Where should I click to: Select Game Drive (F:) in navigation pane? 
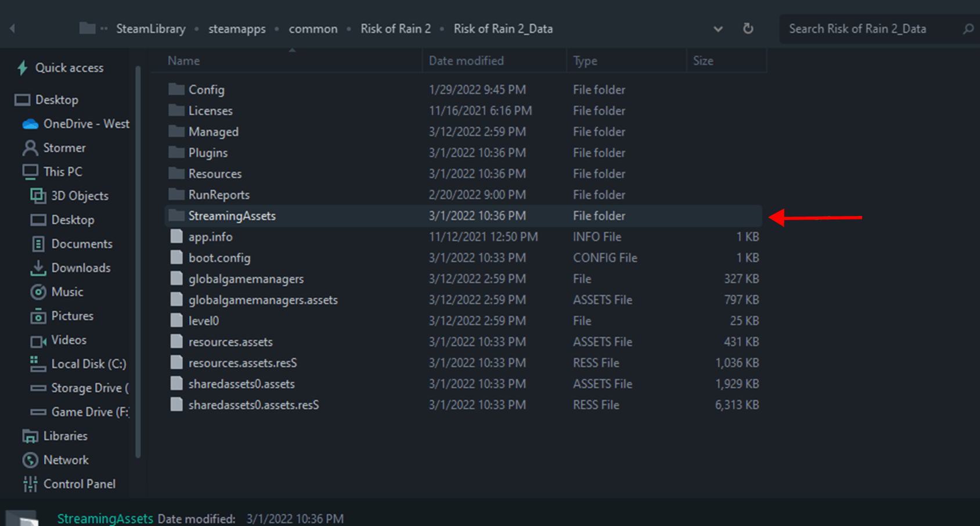[91, 412]
